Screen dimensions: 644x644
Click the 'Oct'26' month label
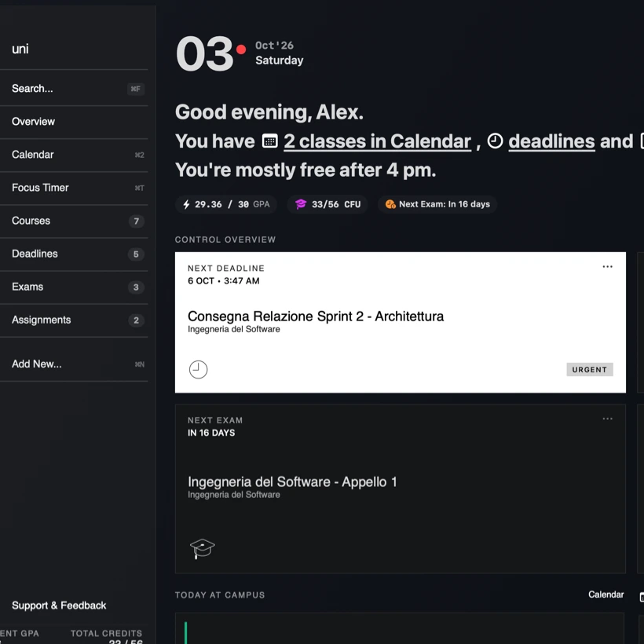pos(274,46)
